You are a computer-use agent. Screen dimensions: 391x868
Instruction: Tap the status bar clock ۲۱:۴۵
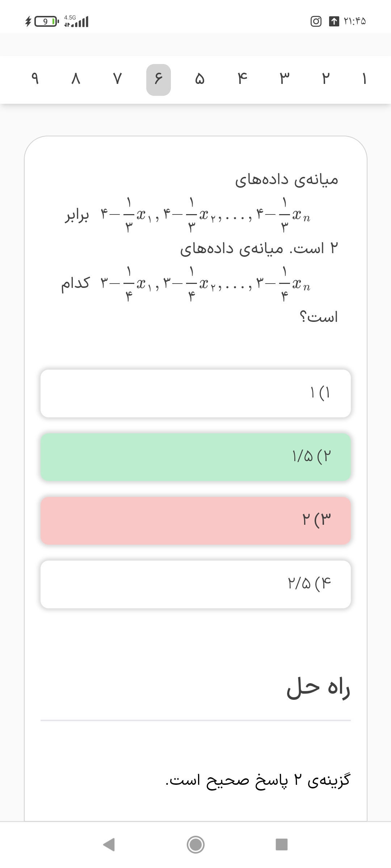[x=354, y=21]
